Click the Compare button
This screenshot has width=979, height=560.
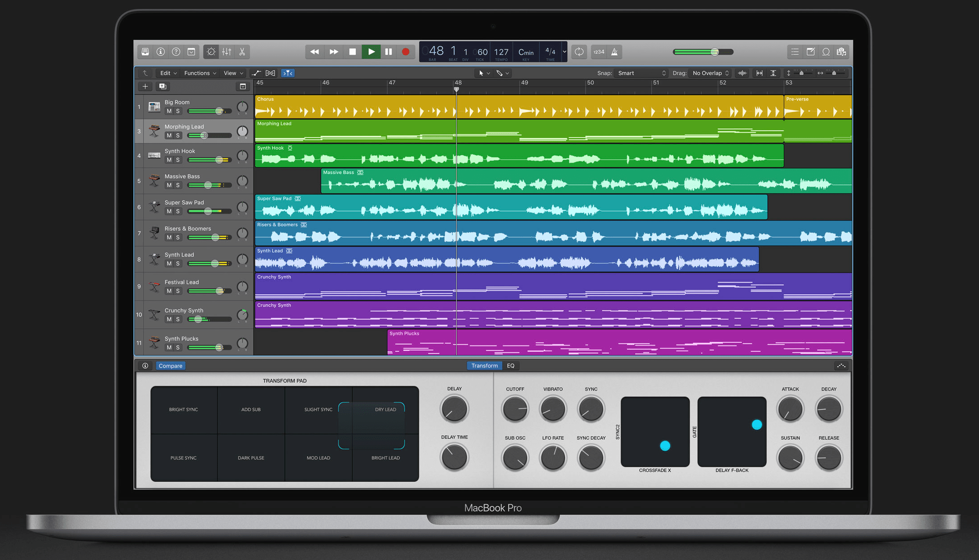[170, 365]
